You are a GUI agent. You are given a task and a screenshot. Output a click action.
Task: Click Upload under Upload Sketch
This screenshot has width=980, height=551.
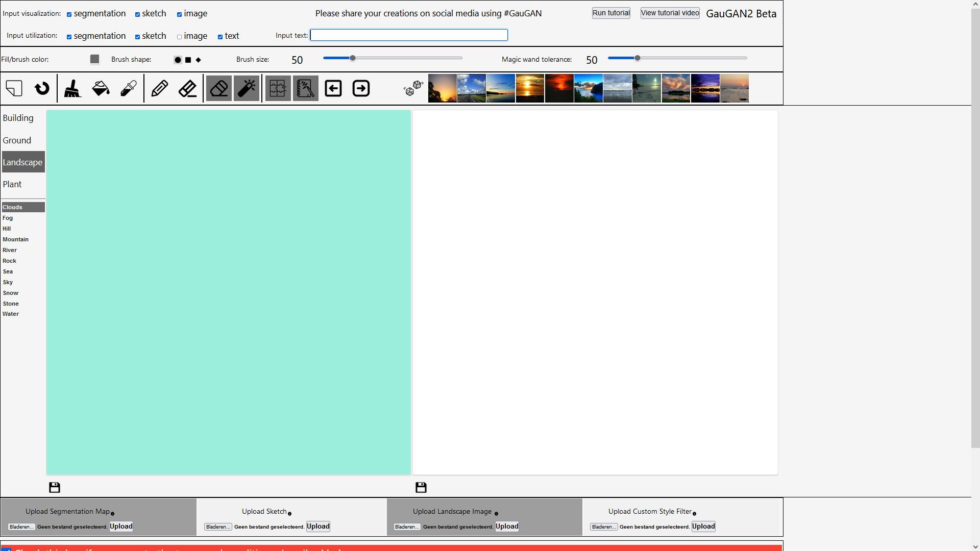[x=318, y=527]
